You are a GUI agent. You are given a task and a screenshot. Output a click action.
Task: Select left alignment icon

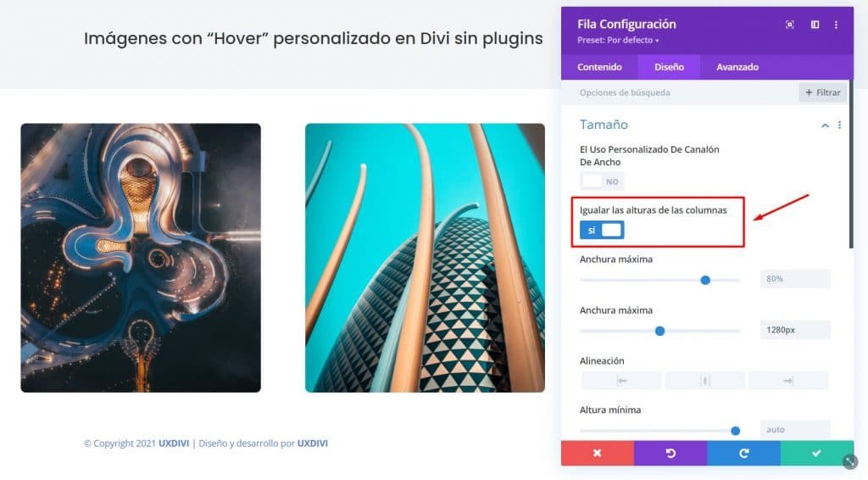click(x=621, y=380)
